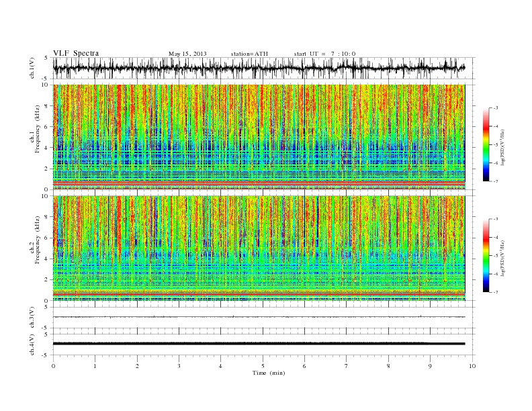Click the "6" tick on the time axis
Viewport: 532px width, 411px height.
tap(304, 366)
